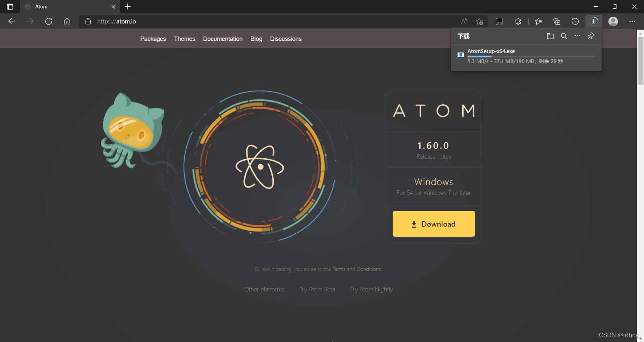Viewport: 644px width, 342px height.
Task: Open the Packages menu item
Action: point(153,39)
